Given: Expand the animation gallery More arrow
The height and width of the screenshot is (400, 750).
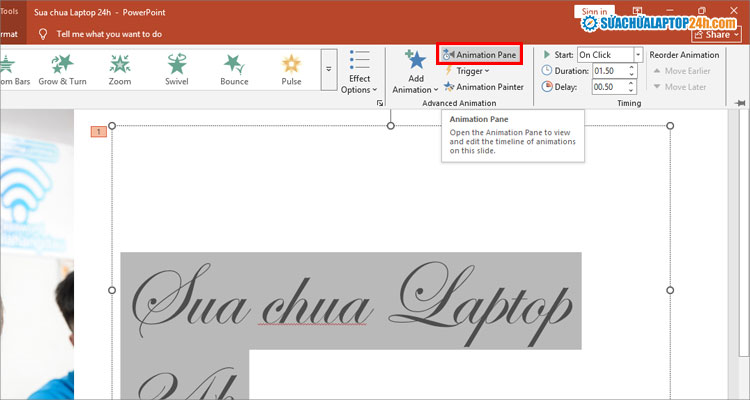Looking at the screenshot, I should 329,70.
